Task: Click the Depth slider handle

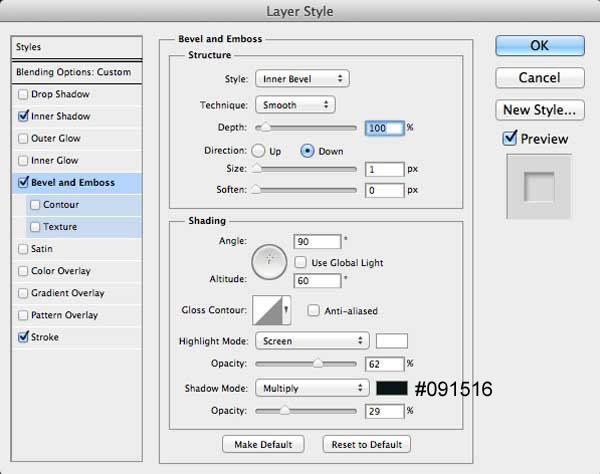Action: coord(265,128)
